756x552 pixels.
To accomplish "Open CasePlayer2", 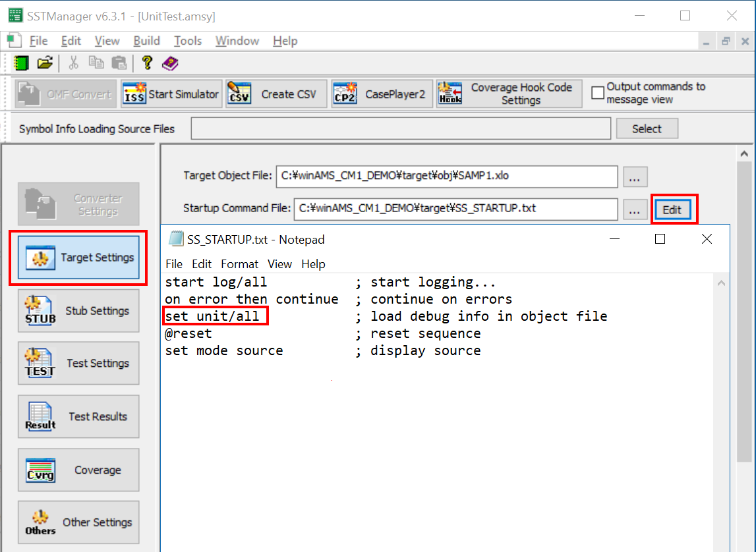I will click(382, 94).
